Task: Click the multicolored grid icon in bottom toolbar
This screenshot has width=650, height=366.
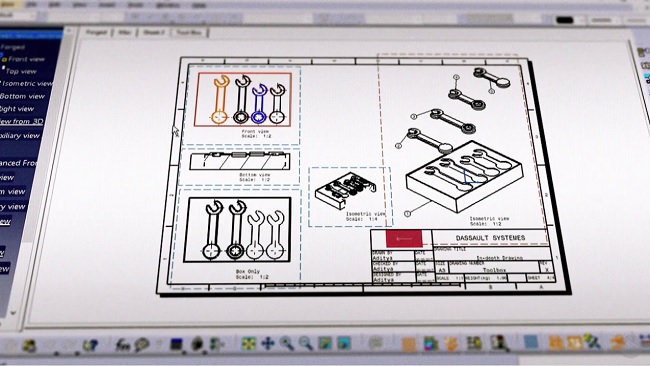Action: [x=431, y=344]
